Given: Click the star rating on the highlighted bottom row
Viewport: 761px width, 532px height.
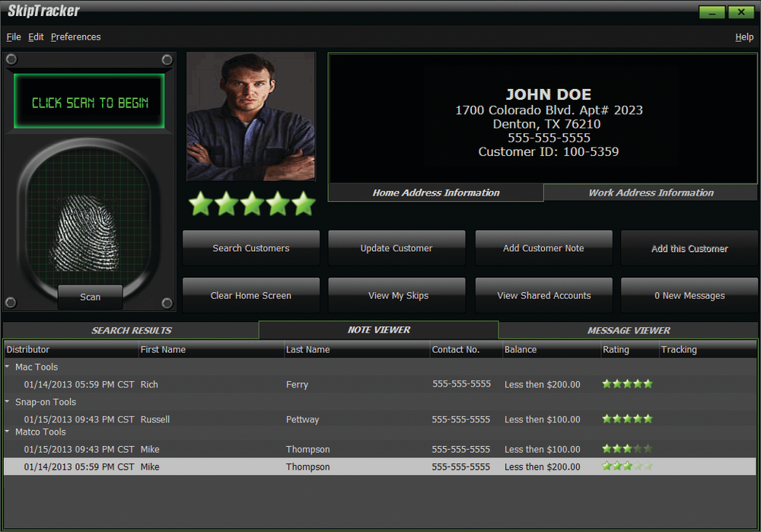Looking at the screenshot, I should coord(626,466).
